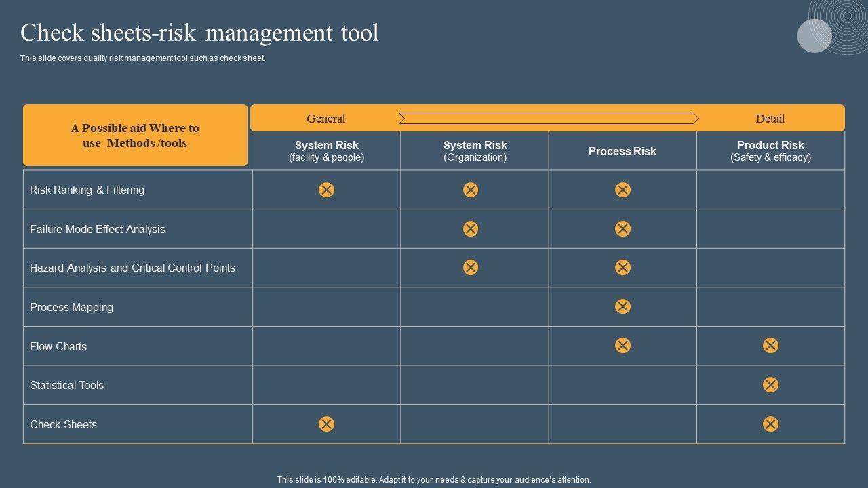
Task: Click Product Risk (Safety & efficacy) column header
Action: tap(770, 151)
